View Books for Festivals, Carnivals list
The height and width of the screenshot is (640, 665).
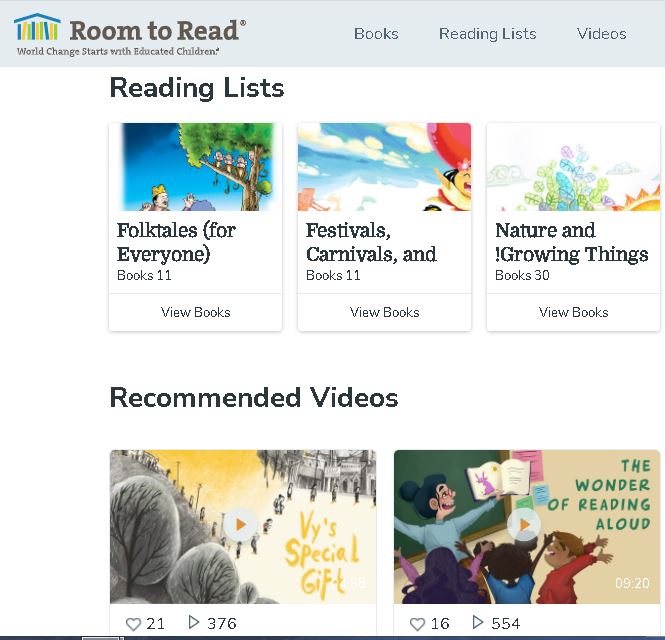pos(384,312)
